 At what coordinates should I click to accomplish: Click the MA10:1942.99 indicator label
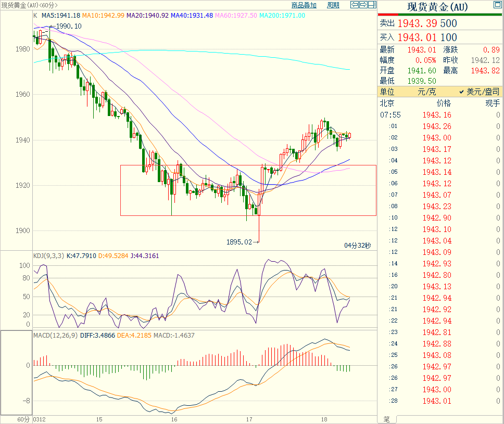coord(103,16)
